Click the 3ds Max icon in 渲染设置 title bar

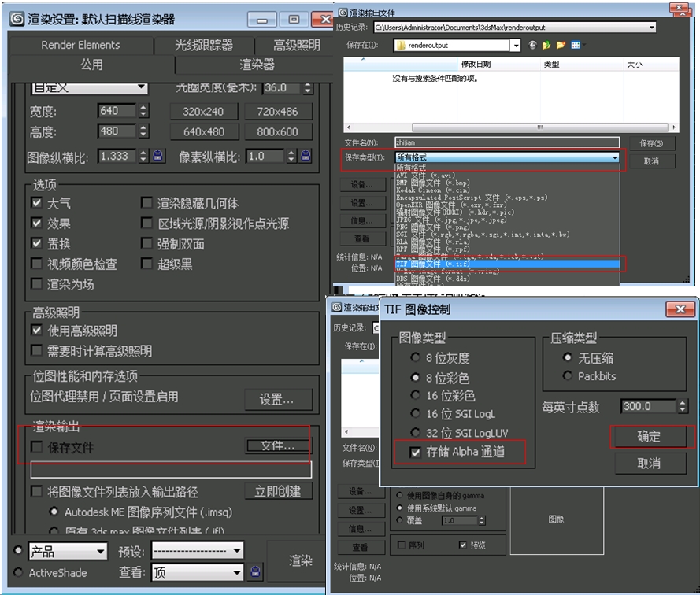pos(17,19)
